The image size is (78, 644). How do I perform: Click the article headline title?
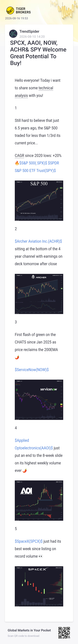pos(38,53)
